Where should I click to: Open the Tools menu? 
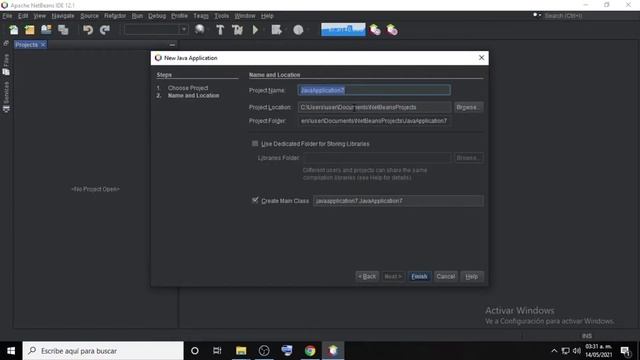222,16
